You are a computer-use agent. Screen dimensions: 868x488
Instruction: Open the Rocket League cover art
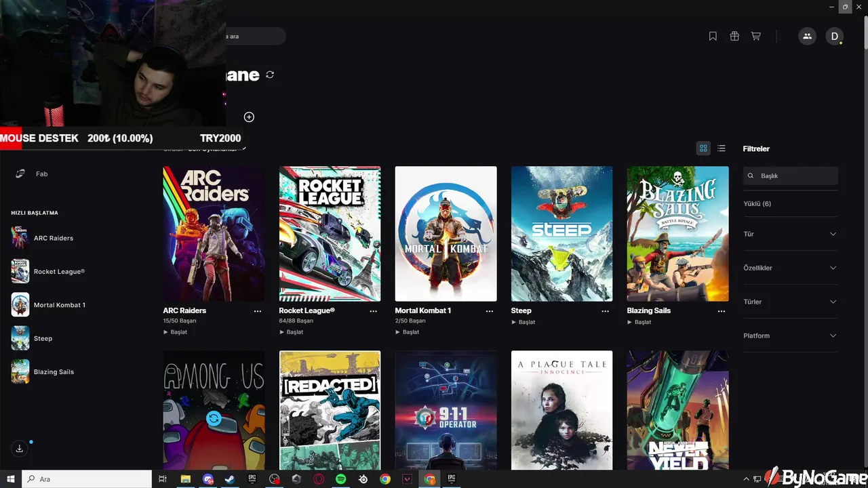(x=330, y=234)
